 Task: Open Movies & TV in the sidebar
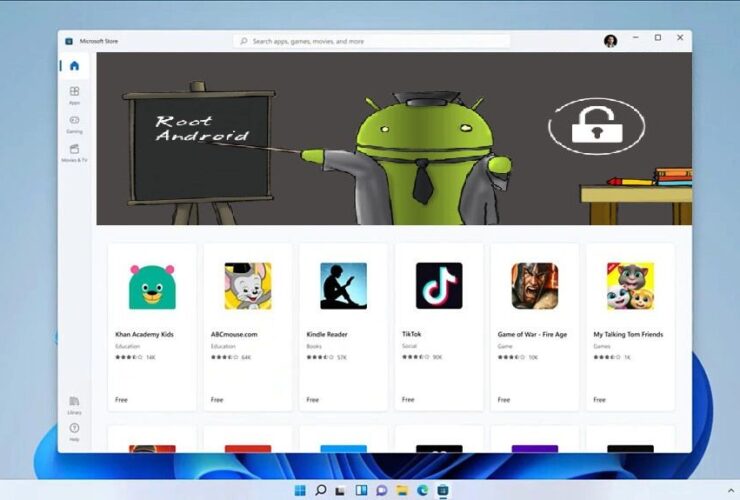pos(75,153)
